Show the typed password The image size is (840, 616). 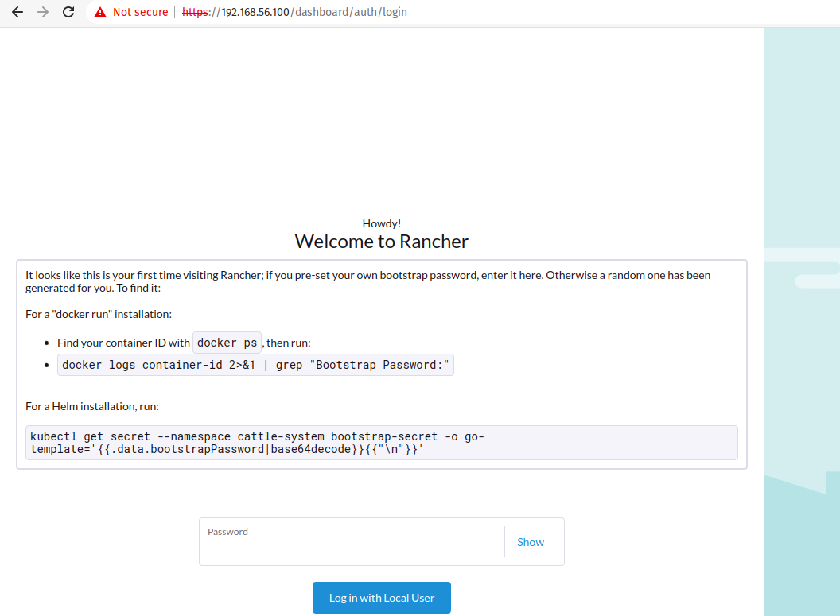point(531,542)
